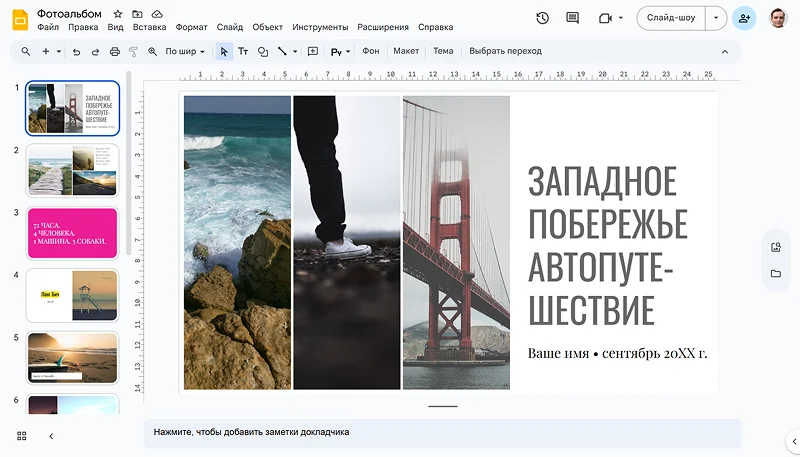Click the zoom magnifier tool
800x457 pixels.
152,52
